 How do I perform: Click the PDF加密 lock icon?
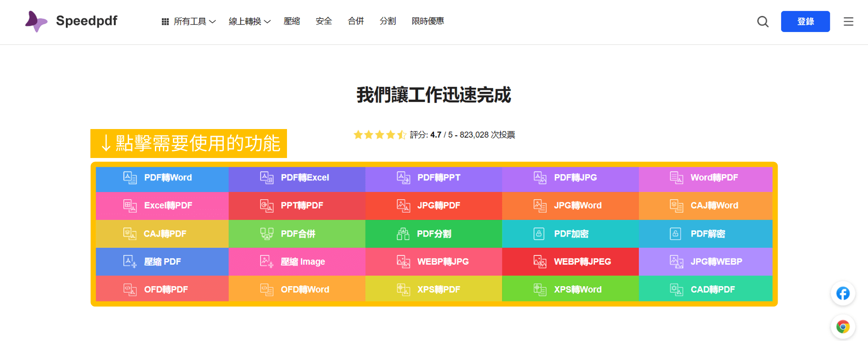(539, 233)
